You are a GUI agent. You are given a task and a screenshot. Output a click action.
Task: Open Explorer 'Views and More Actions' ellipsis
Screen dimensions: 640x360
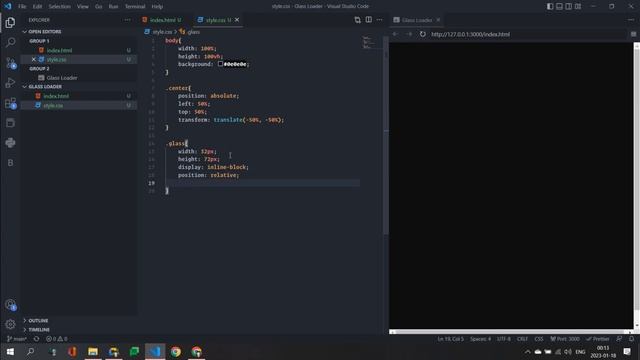(127, 20)
